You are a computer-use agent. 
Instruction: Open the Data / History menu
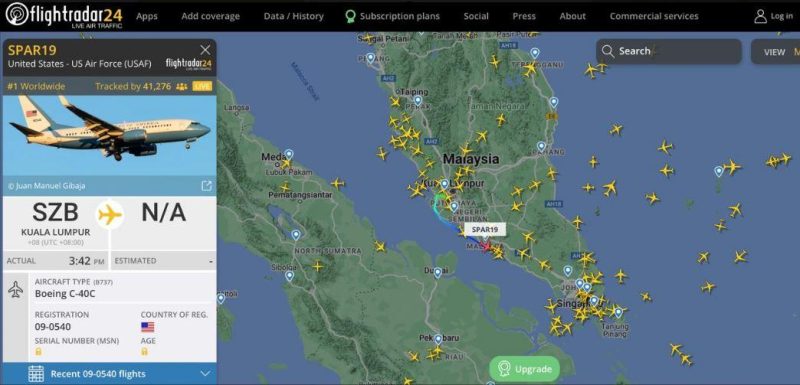[x=293, y=16]
